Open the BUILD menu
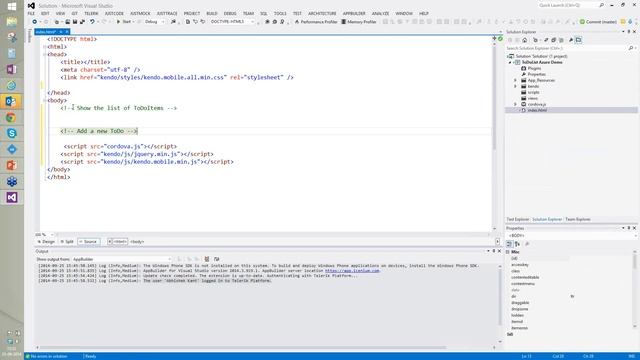Screen dimensions: 640x360 click(x=212, y=13)
